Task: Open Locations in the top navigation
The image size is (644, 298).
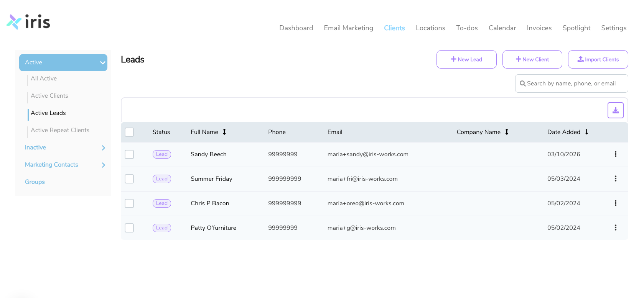Action: 430,28
